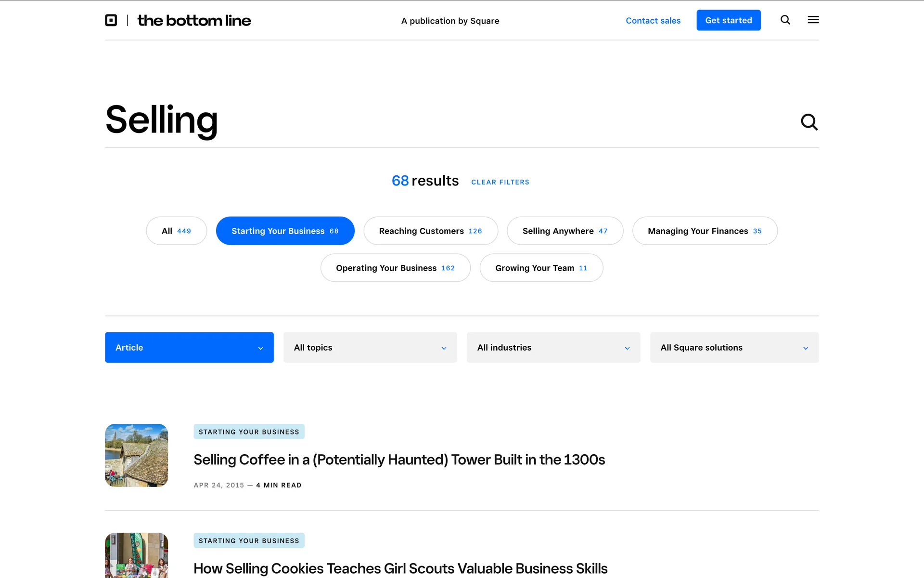Deselect Starting Your Business filter pill
The image size is (924, 578).
(x=285, y=231)
